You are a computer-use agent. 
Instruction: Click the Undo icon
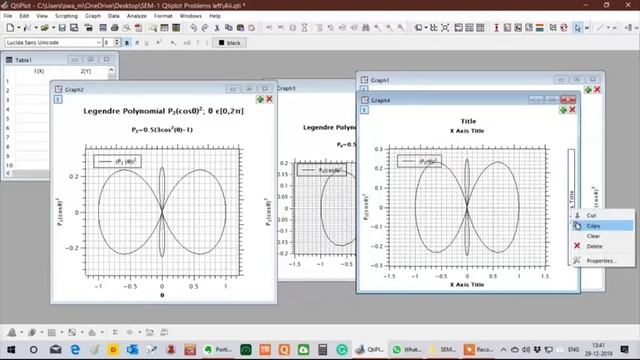click(x=193, y=28)
